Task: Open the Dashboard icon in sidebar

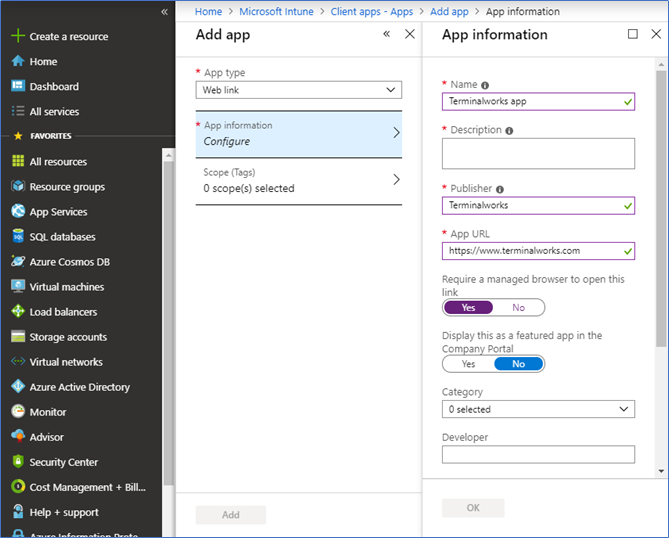Action: (x=18, y=86)
